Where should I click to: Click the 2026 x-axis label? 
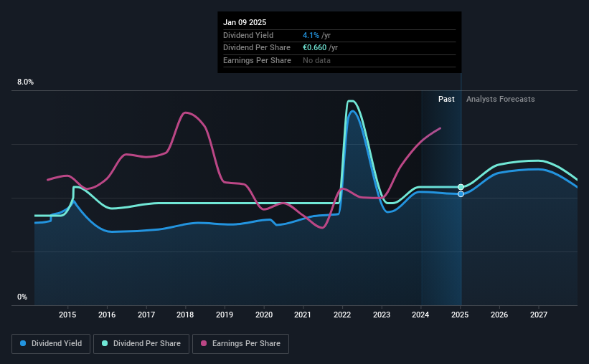click(x=499, y=315)
